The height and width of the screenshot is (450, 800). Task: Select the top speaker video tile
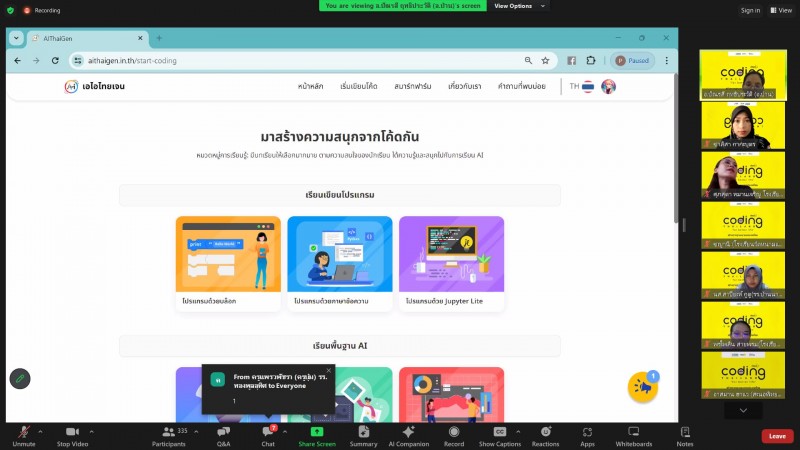743,75
